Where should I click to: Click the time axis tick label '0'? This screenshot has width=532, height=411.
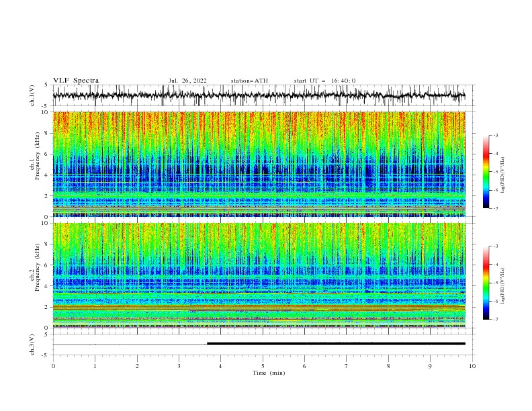click(x=53, y=366)
